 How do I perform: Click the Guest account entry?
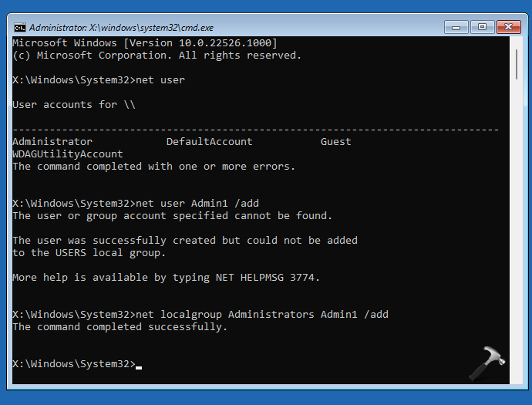pyautogui.click(x=335, y=142)
